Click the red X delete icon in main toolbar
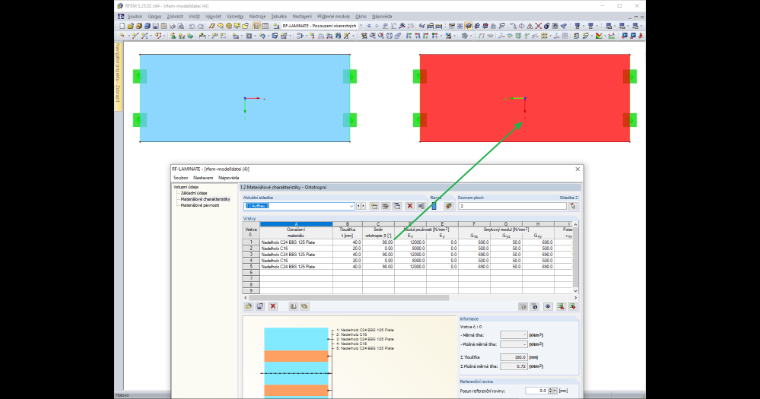The image size is (760, 399). 538,26
